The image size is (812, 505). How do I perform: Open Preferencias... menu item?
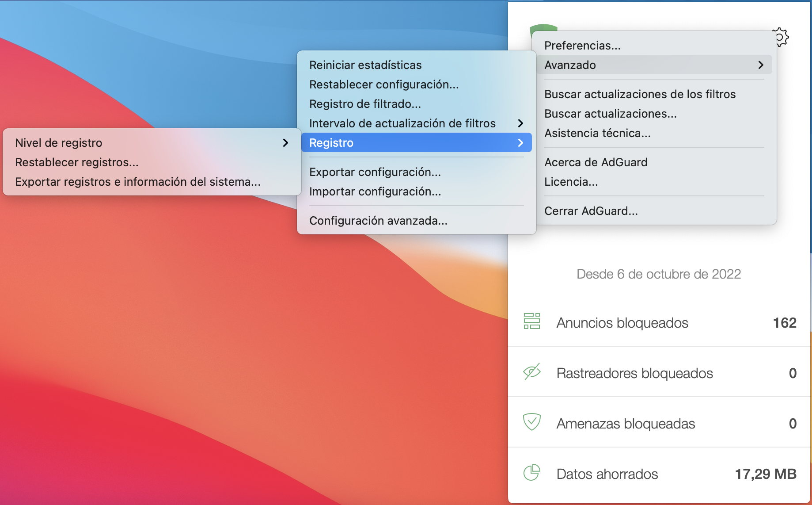click(654, 46)
